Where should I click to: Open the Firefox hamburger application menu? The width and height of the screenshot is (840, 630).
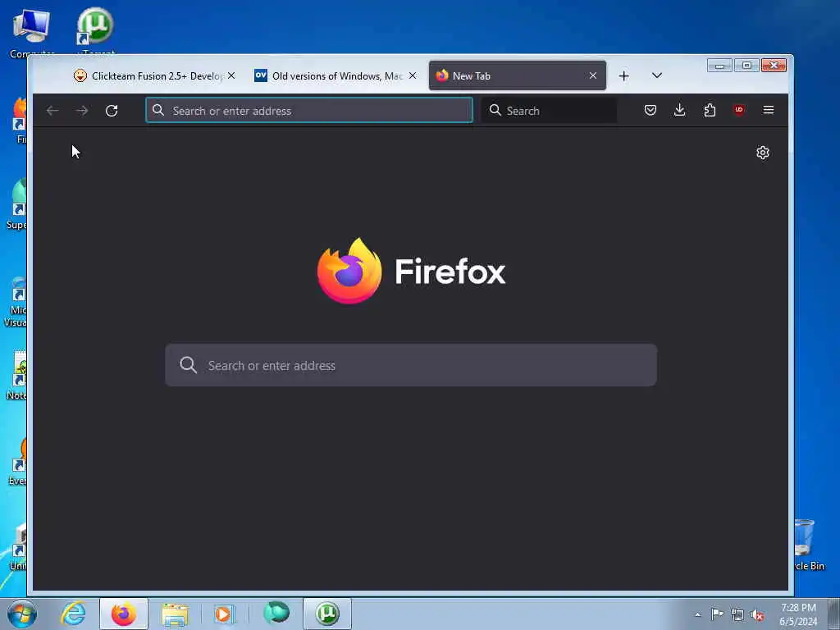[768, 110]
